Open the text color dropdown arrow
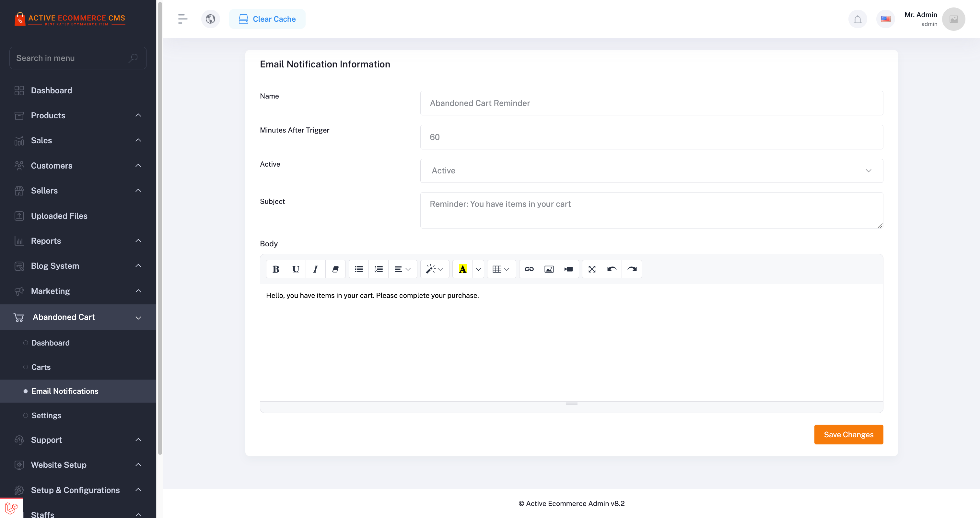Viewport: 980px width, 518px height. 478,269
